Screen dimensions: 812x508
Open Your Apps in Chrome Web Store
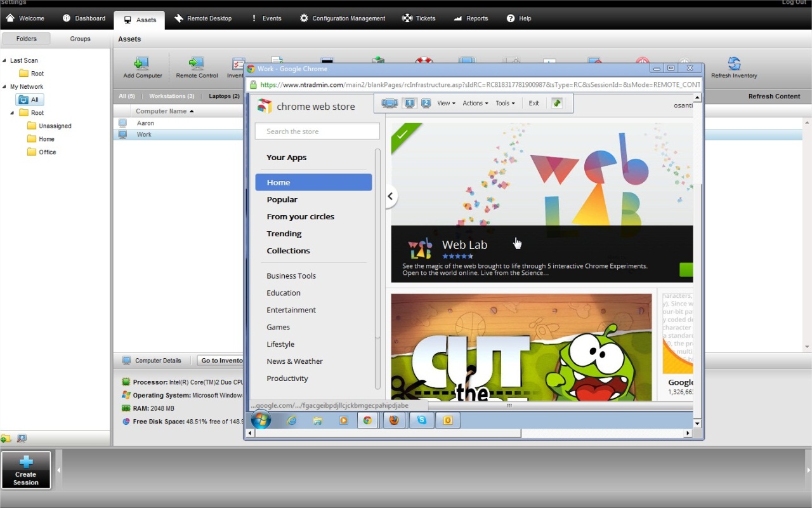click(286, 157)
